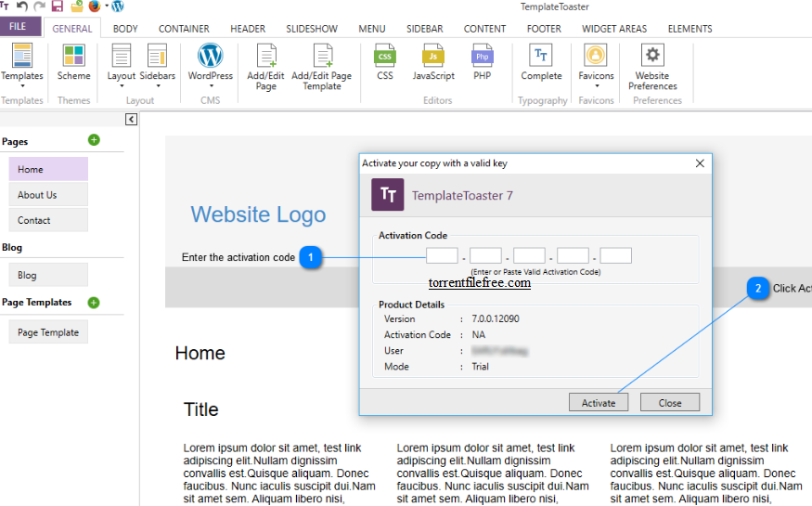This screenshot has width=812, height=506.
Task: Switch to the SLIDESHOW tab
Action: tap(312, 29)
